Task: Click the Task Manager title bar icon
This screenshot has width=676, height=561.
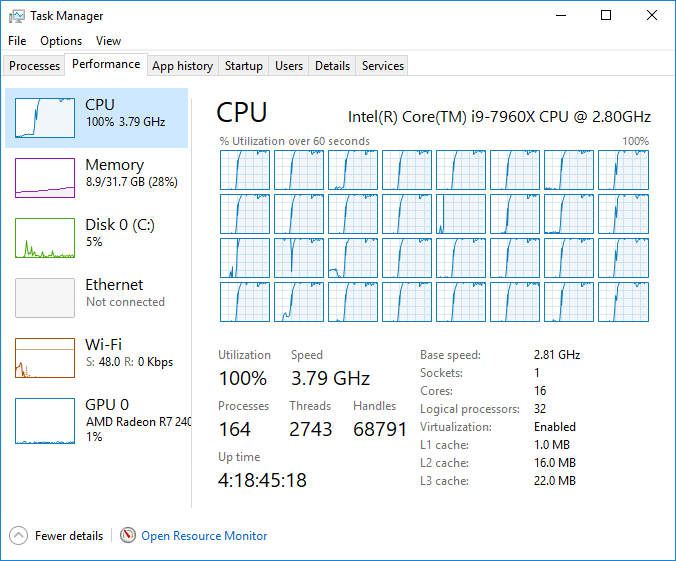Action: pyautogui.click(x=16, y=16)
